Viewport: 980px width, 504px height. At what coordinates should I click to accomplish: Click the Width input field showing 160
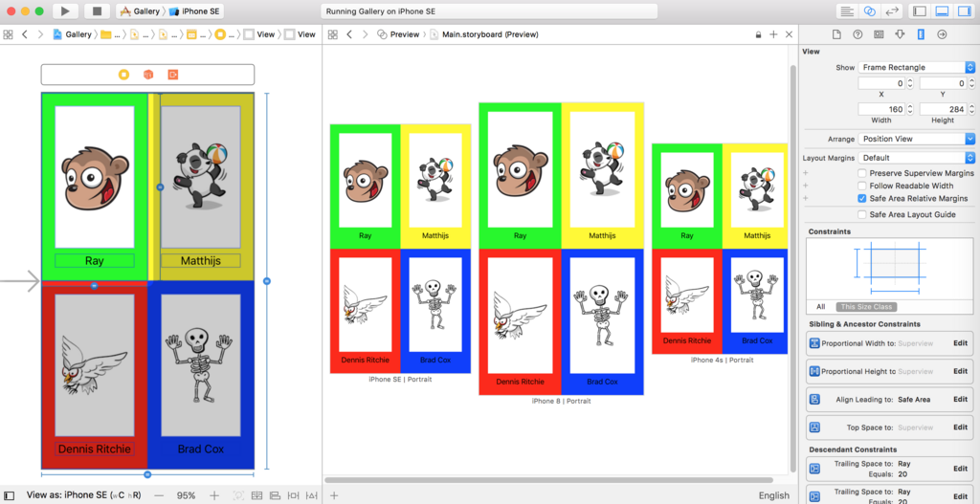click(x=881, y=109)
